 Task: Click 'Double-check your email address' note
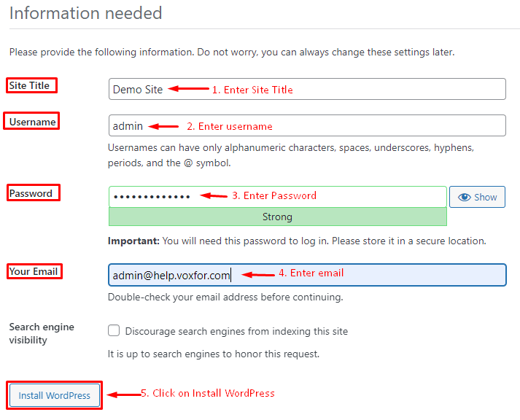click(225, 297)
